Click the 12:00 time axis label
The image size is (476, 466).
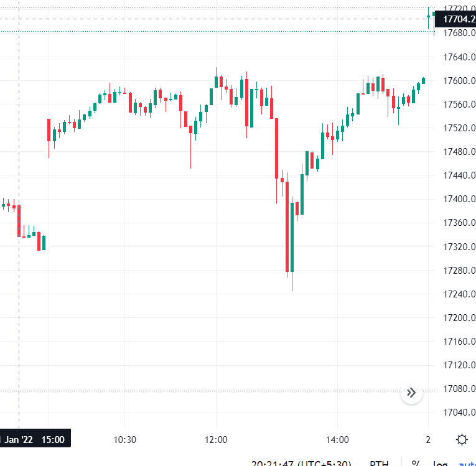pos(216,439)
